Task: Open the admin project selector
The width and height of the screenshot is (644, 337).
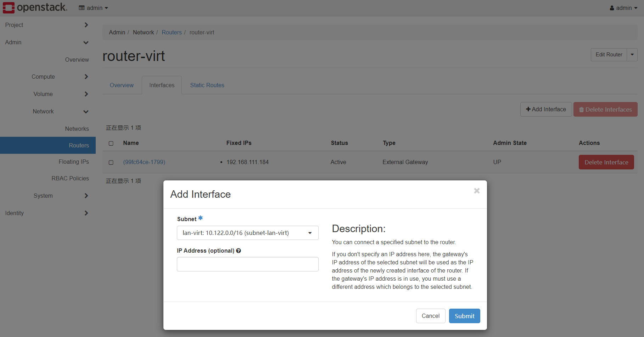Action: (x=94, y=8)
